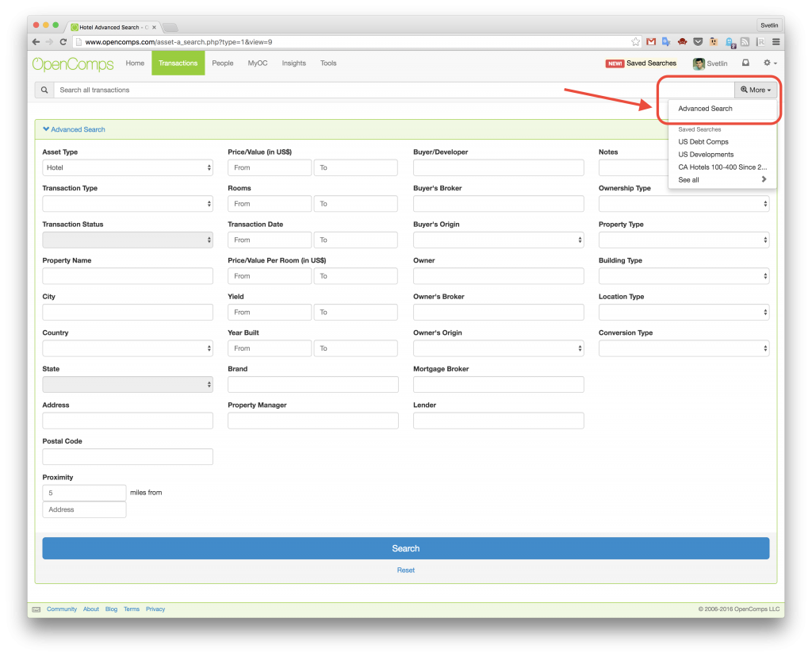The image size is (812, 657).
Task: Open the Privacy footer link
Action: point(155,609)
